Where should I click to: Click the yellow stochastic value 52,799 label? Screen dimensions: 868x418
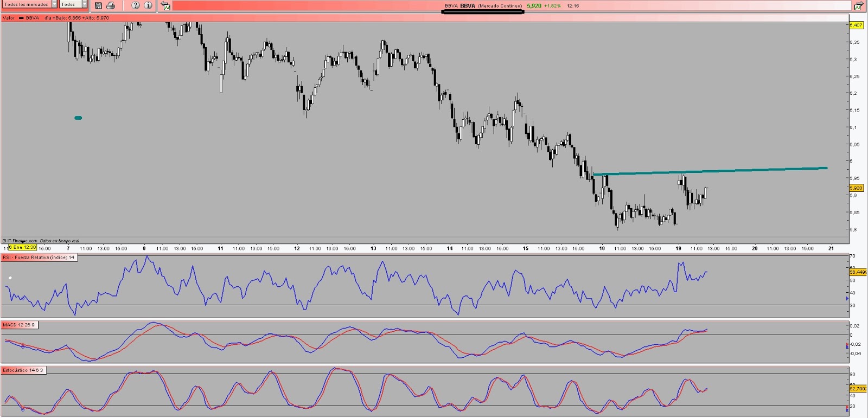click(x=858, y=388)
